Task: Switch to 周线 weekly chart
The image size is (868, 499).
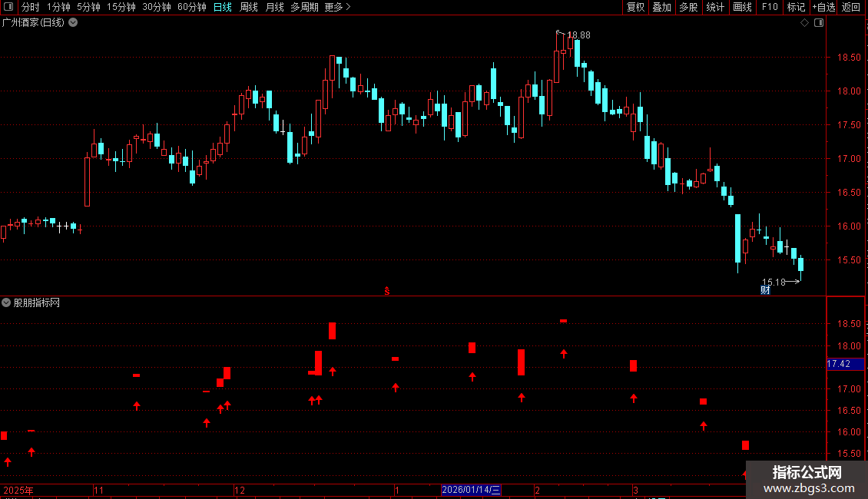Action: [x=249, y=7]
